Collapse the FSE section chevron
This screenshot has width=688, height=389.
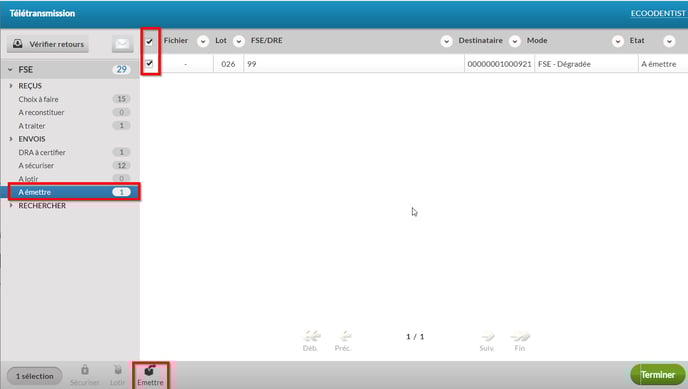pyautogui.click(x=10, y=69)
